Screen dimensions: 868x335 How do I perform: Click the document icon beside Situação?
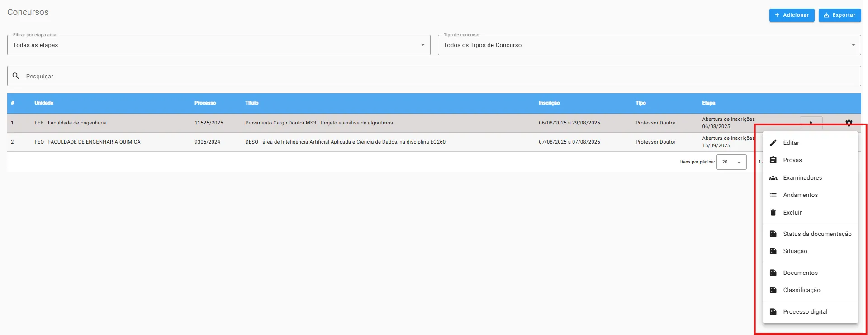click(773, 251)
